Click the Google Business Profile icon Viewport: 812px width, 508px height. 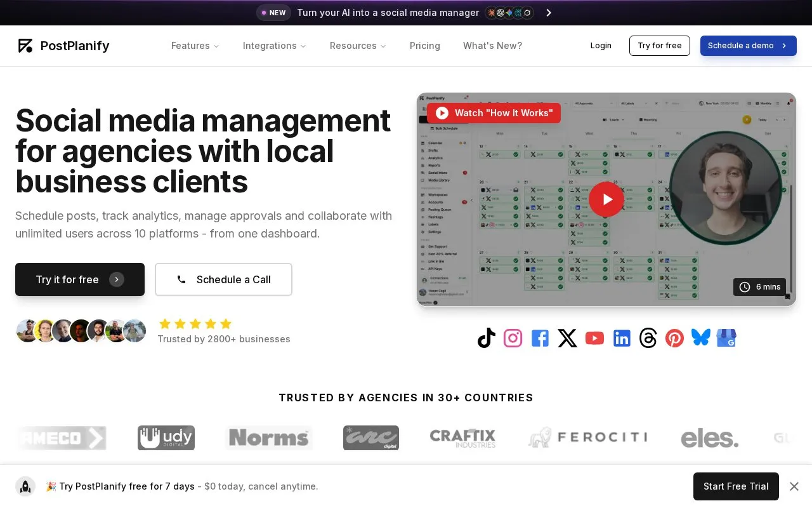tap(726, 338)
